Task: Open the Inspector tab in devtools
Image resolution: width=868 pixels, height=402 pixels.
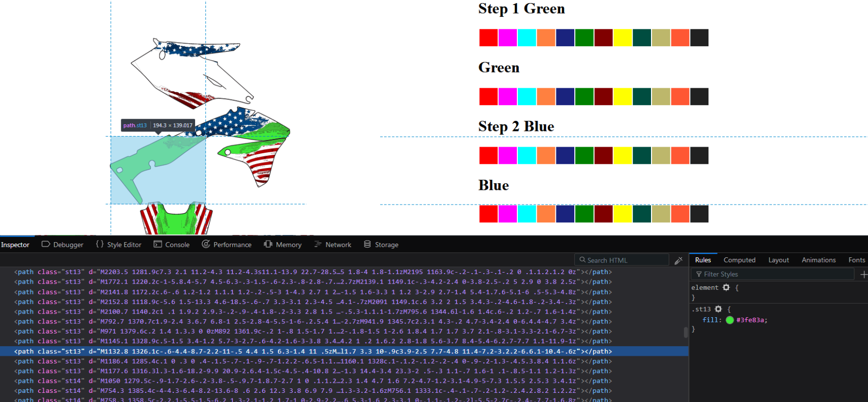Action: pyautogui.click(x=15, y=245)
